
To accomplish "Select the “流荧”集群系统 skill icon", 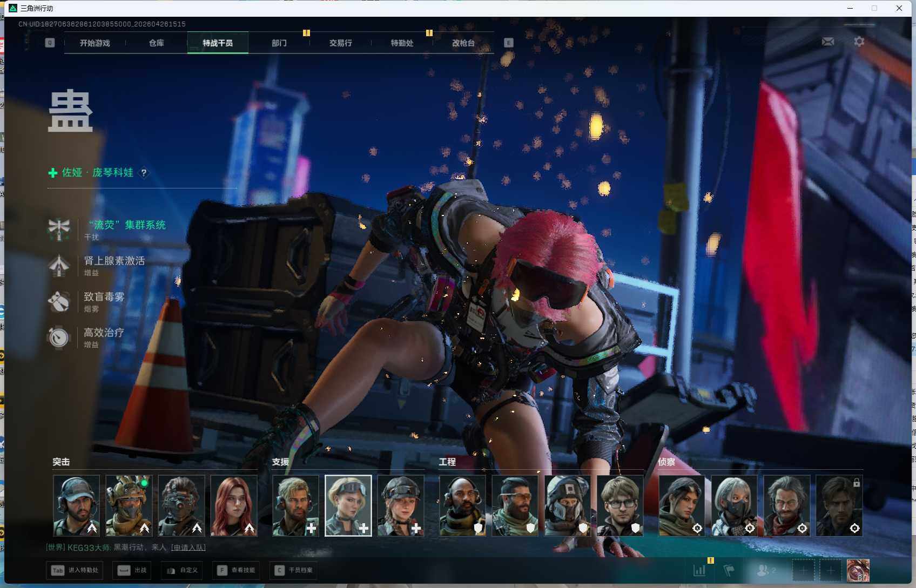I will (x=59, y=229).
